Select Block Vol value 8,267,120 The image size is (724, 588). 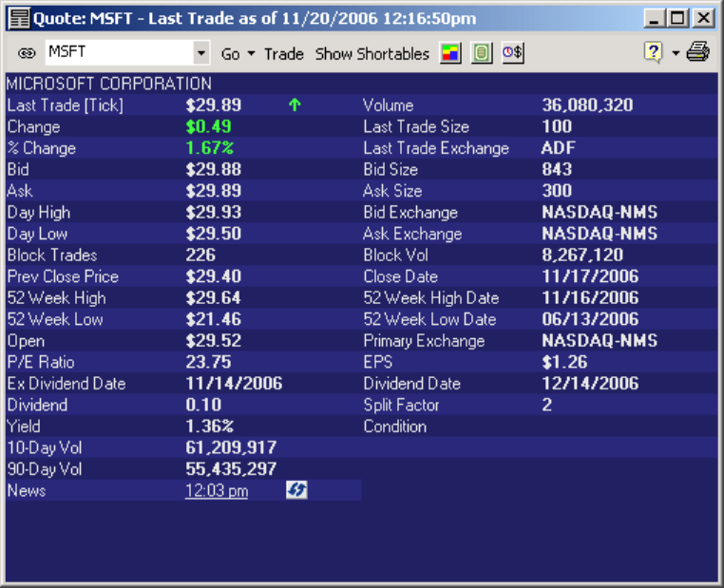click(582, 256)
